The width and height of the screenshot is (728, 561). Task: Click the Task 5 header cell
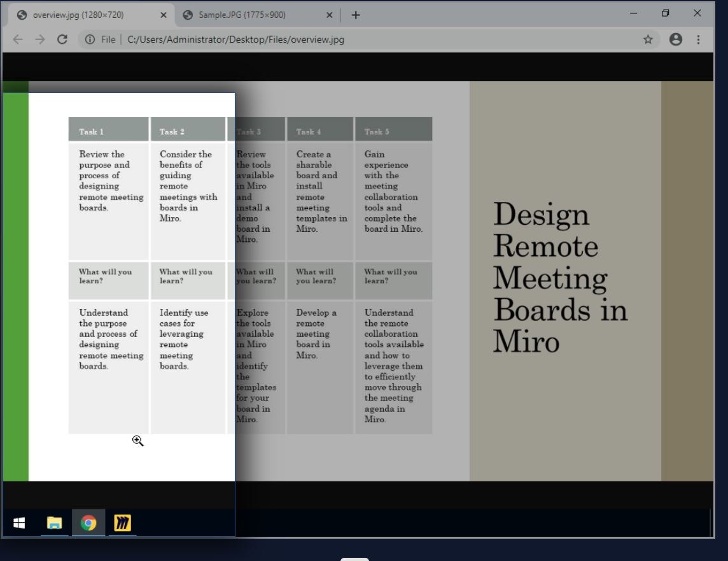[x=394, y=129]
